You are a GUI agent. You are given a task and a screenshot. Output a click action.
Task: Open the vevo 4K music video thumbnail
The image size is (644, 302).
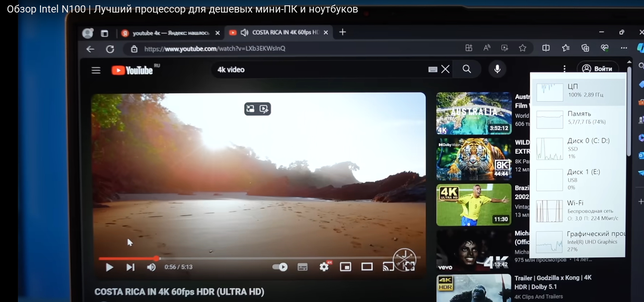(474, 250)
